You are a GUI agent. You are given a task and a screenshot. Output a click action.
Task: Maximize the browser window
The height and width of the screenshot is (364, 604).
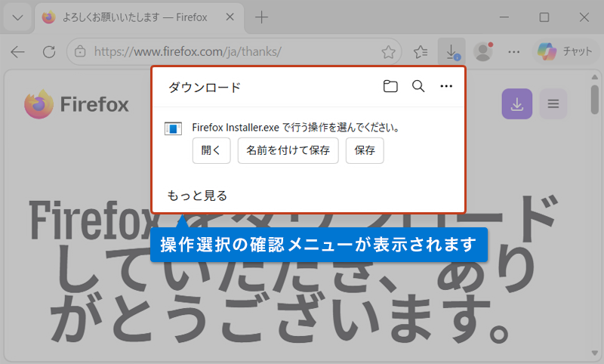(544, 17)
